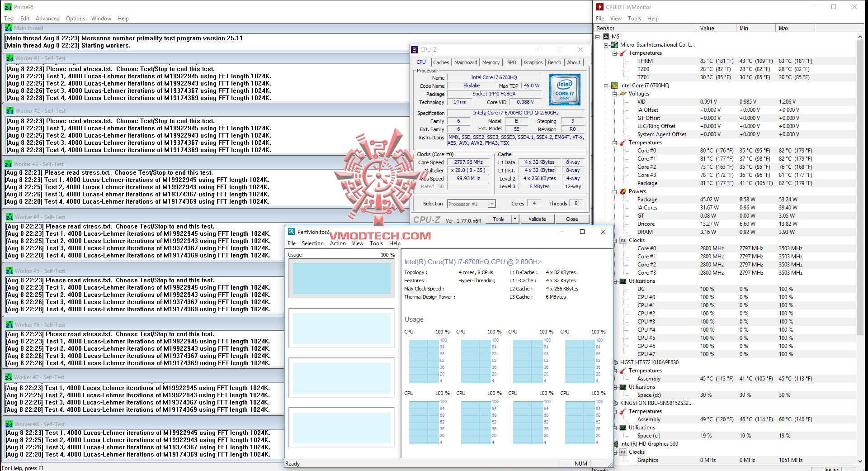
Task: Switch to the Bench tab in CPU-Z
Action: [x=555, y=62]
